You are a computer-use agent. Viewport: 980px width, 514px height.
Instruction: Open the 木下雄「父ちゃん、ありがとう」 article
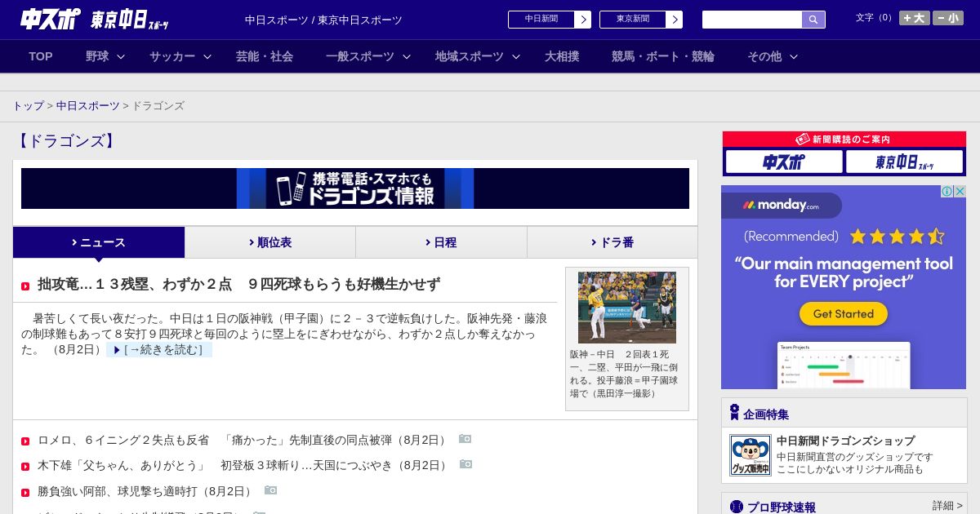[x=244, y=465]
